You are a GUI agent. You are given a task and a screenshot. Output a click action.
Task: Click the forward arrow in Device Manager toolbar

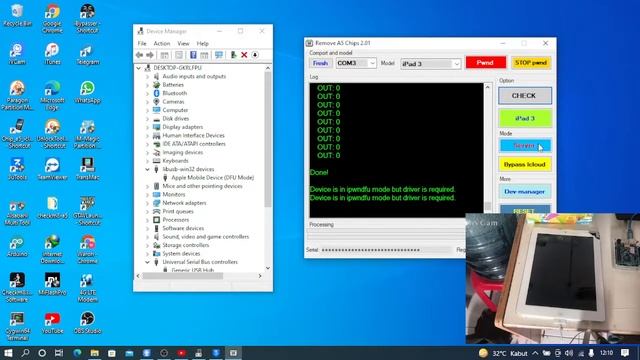(x=150, y=55)
